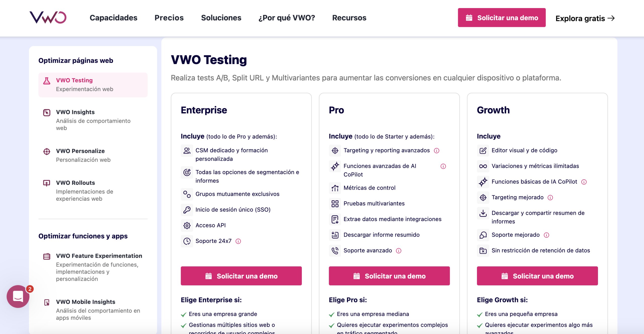The height and width of the screenshot is (334, 644).
Task: Click the VWO Personalize target icon
Action: (x=47, y=151)
